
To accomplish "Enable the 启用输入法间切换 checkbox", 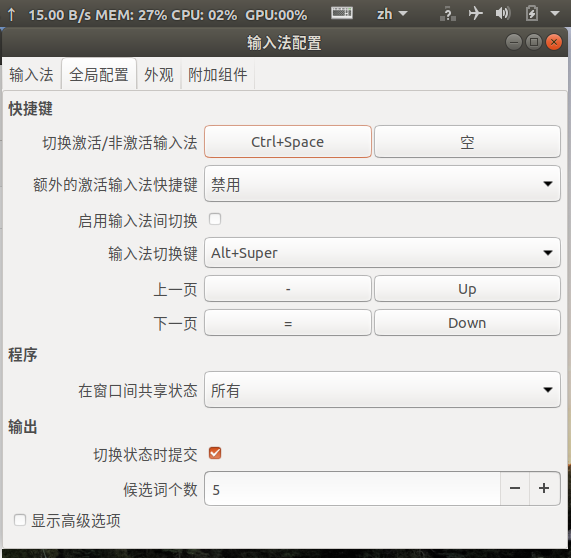I will (x=215, y=219).
